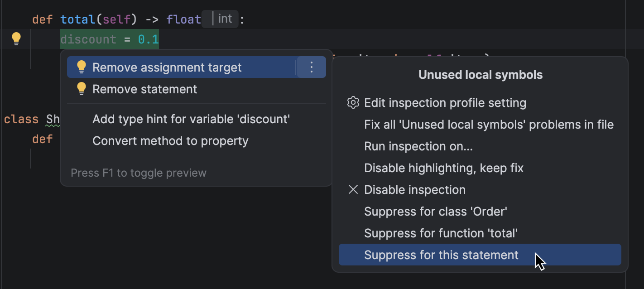Image resolution: width=644 pixels, height=289 pixels.
Task: Click the 'float' return type annotation
Action: (x=183, y=19)
